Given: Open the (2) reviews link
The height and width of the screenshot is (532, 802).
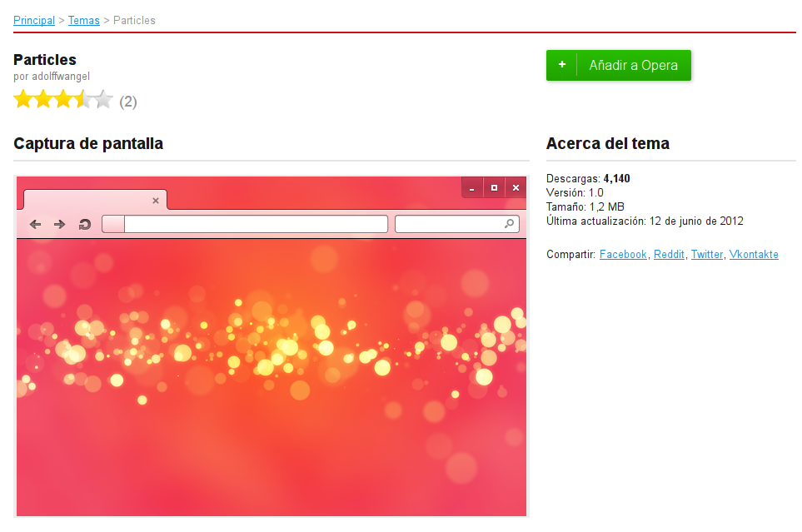Looking at the screenshot, I should (128, 101).
